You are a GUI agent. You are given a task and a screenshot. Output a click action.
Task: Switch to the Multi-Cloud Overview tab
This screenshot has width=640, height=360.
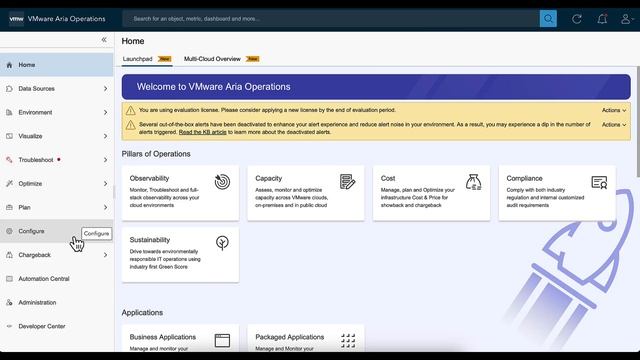pos(222,59)
